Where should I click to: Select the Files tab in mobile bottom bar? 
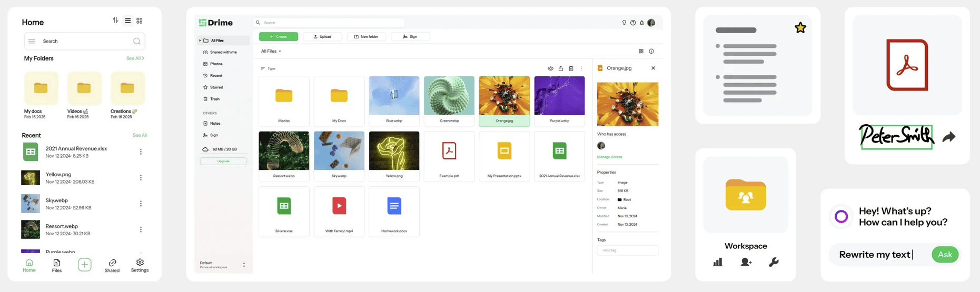pyautogui.click(x=56, y=266)
